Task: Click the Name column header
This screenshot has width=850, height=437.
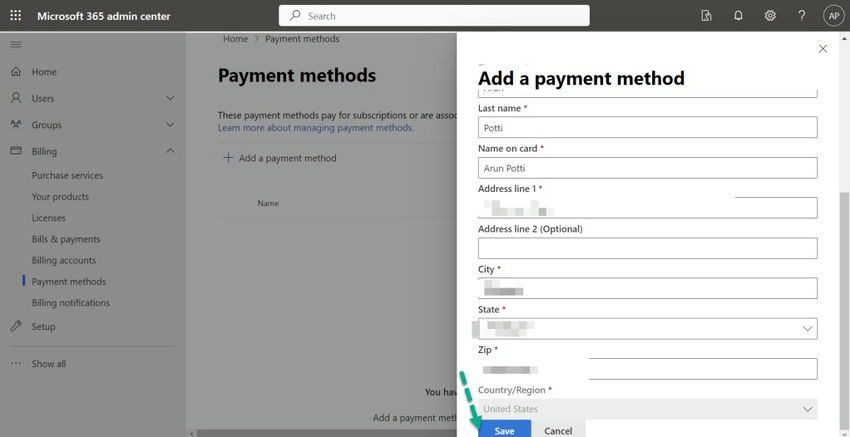Action: [x=268, y=203]
